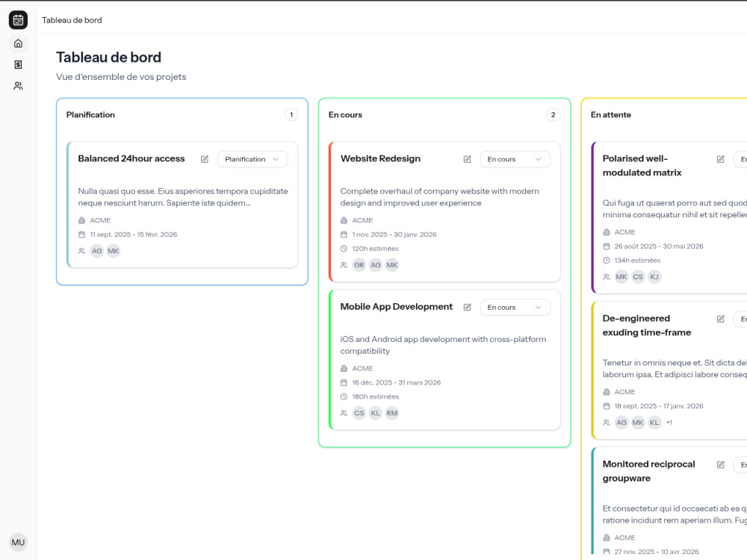The height and width of the screenshot is (560, 747).
Task: Click AG avatar on Website Redesign card
Action: 376,265
